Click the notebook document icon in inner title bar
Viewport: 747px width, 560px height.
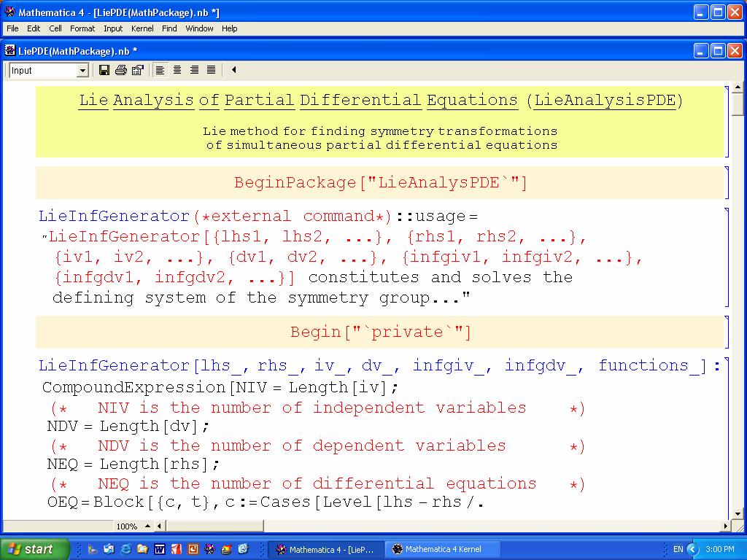pos(9,50)
